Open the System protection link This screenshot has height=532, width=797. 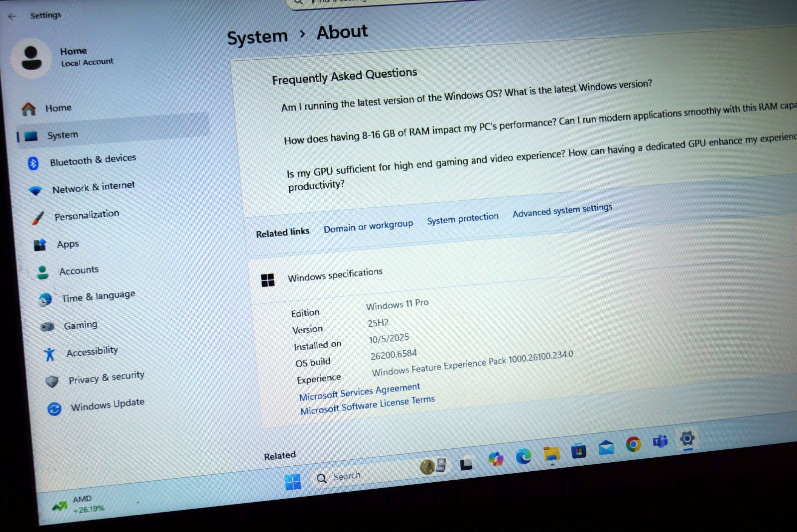[x=463, y=218]
